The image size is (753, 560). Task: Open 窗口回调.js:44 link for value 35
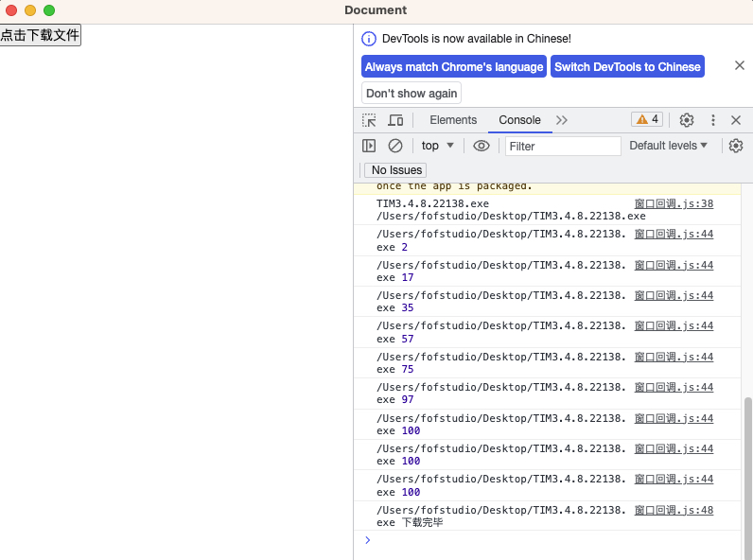[x=674, y=295]
